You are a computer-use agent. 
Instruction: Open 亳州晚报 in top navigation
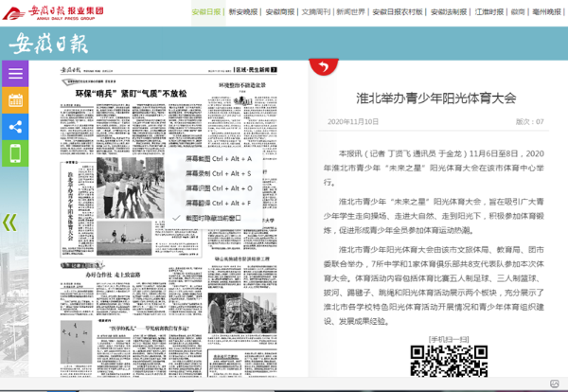(x=546, y=12)
